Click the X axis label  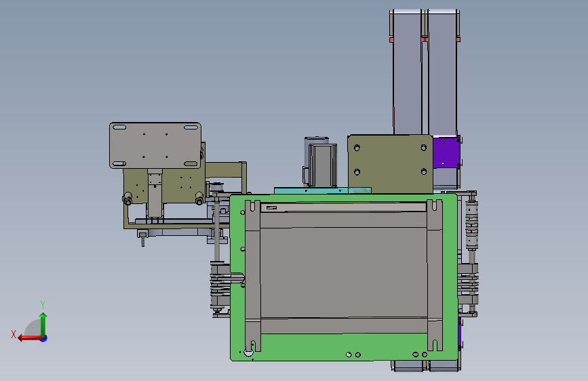coord(14,334)
